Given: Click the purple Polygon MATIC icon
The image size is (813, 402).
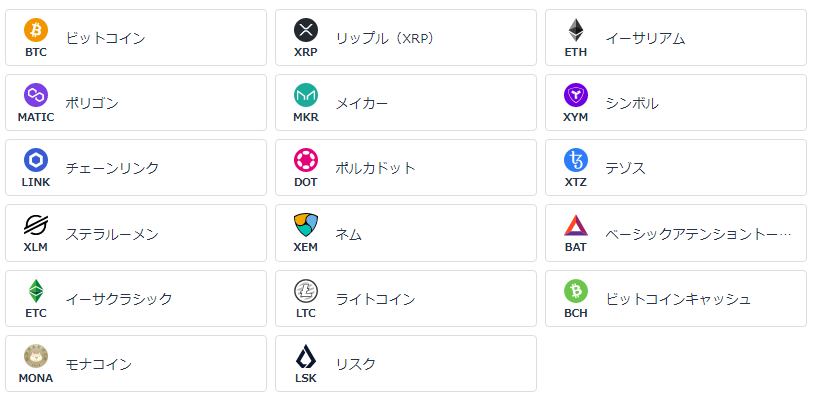Looking at the screenshot, I should point(36,95).
